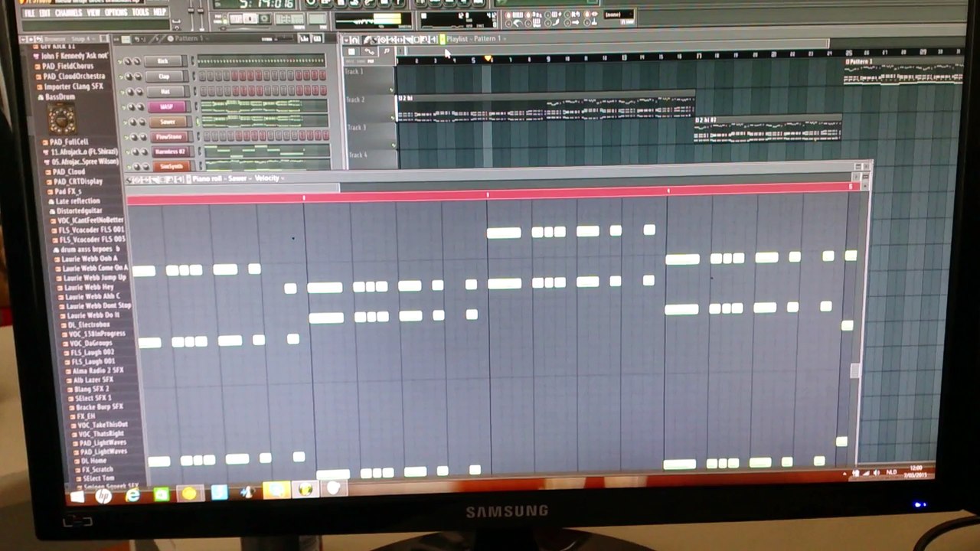Open the playlist options menu arrow
The width and height of the screenshot is (980, 551).
(346, 40)
